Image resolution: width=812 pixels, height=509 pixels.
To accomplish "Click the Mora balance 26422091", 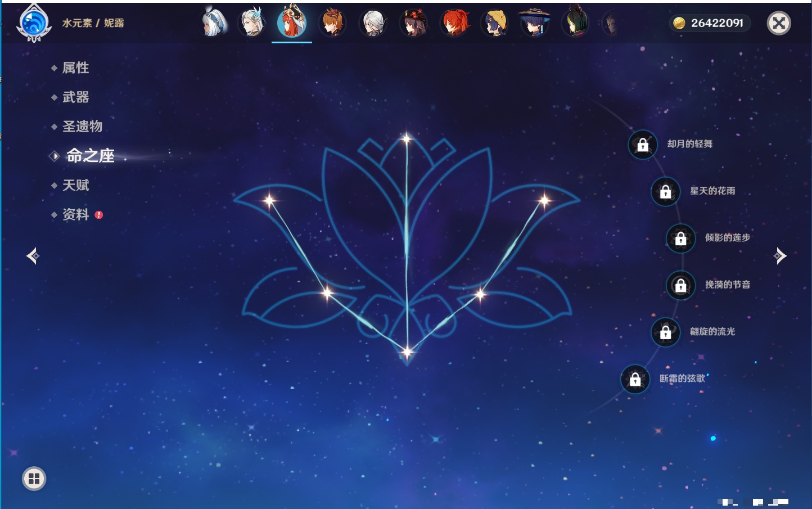I will (710, 23).
